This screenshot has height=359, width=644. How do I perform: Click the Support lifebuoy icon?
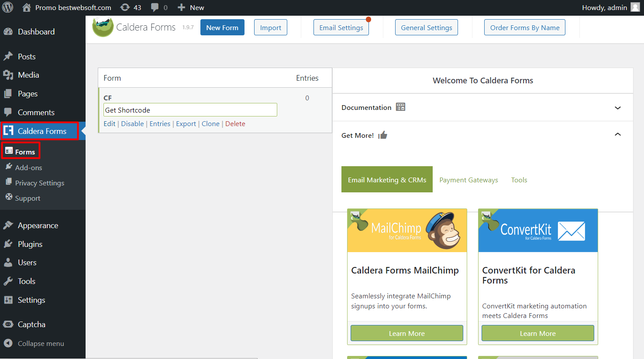[x=9, y=197]
